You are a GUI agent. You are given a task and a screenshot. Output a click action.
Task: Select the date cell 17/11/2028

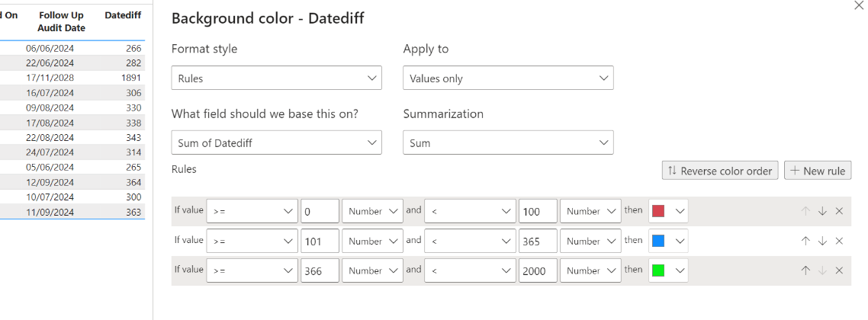(x=50, y=78)
